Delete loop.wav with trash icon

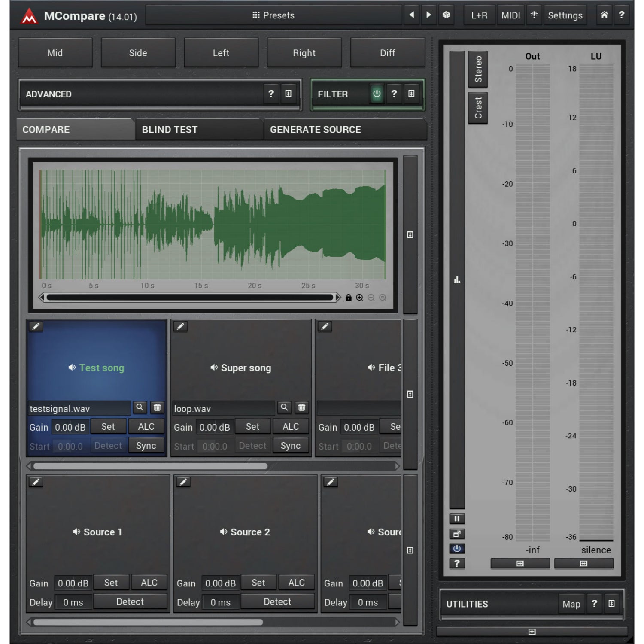click(301, 407)
